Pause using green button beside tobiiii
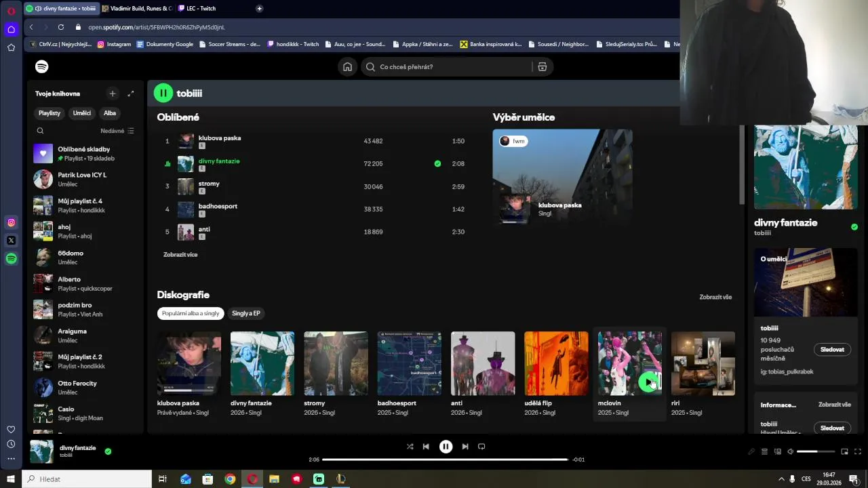Viewport: 868px width, 488px height. [x=163, y=93]
